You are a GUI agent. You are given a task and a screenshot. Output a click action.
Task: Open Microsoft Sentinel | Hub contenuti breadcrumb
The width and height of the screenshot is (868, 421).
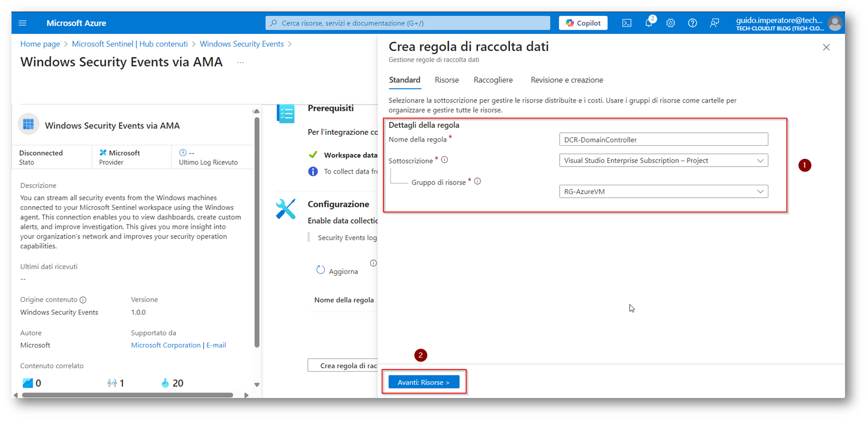130,44
